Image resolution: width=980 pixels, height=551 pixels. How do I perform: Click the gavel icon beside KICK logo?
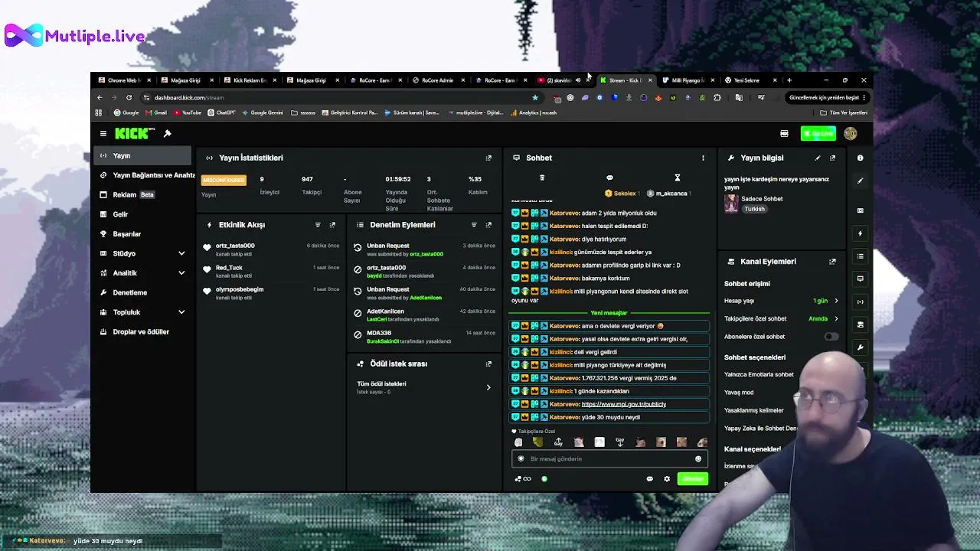167,134
